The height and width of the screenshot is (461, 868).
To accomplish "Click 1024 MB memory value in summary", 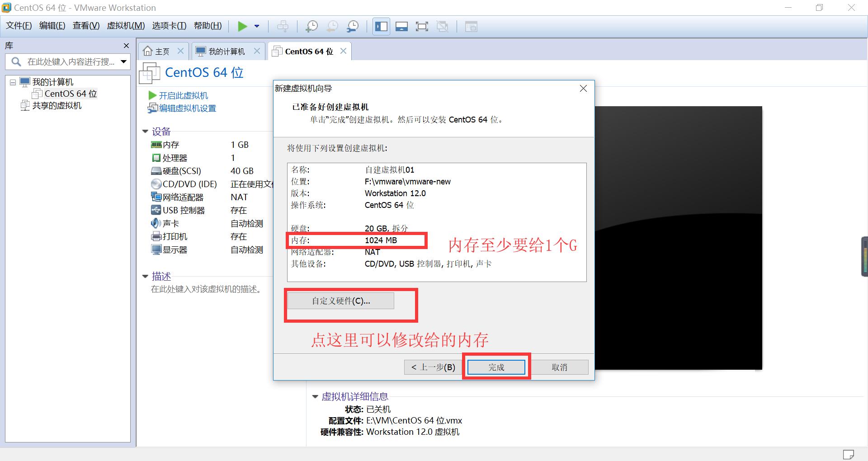I will (x=381, y=240).
